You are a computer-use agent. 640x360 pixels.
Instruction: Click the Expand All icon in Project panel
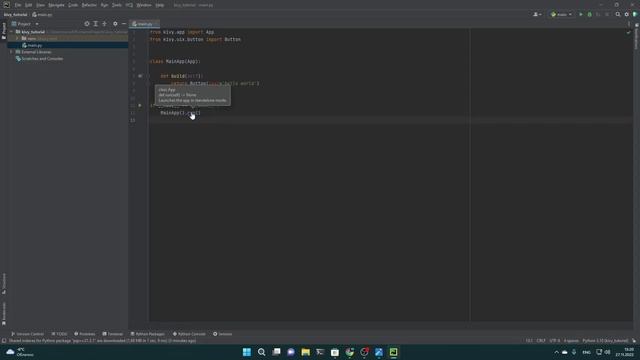click(96, 24)
